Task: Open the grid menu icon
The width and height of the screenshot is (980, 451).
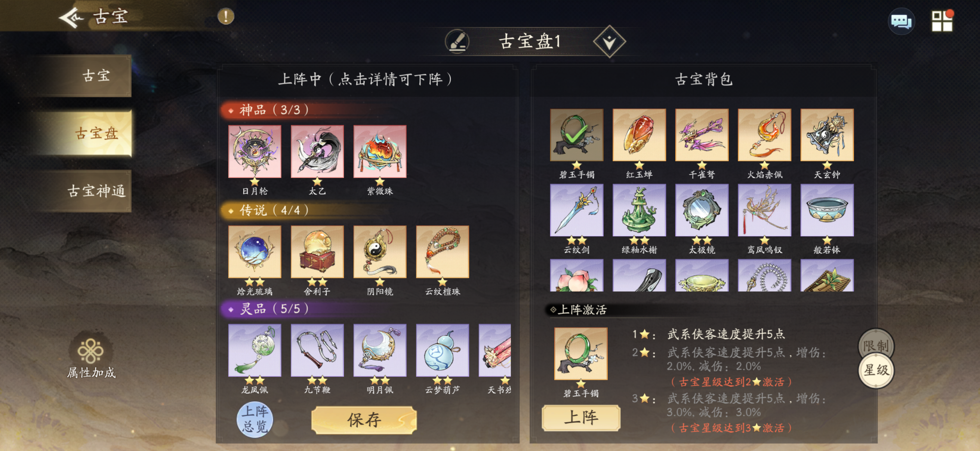Action: (942, 21)
